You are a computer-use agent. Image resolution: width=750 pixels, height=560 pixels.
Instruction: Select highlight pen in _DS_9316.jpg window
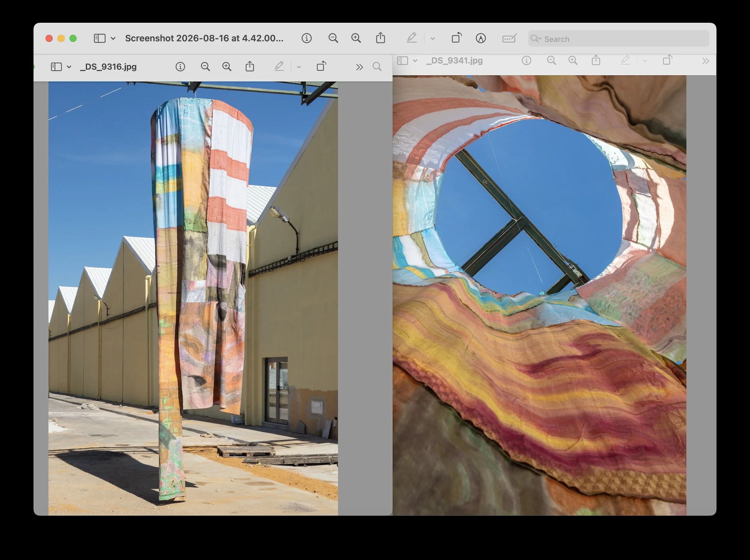(279, 66)
